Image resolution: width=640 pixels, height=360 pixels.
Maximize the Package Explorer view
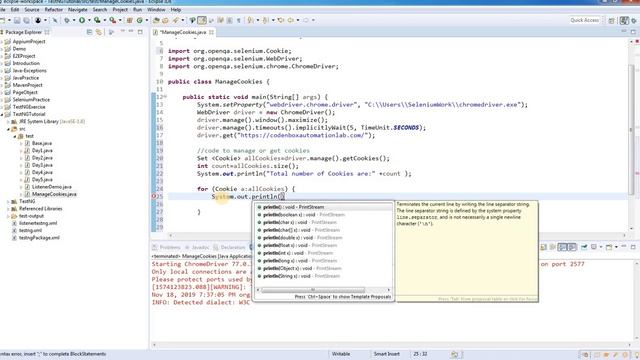click(140, 31)
